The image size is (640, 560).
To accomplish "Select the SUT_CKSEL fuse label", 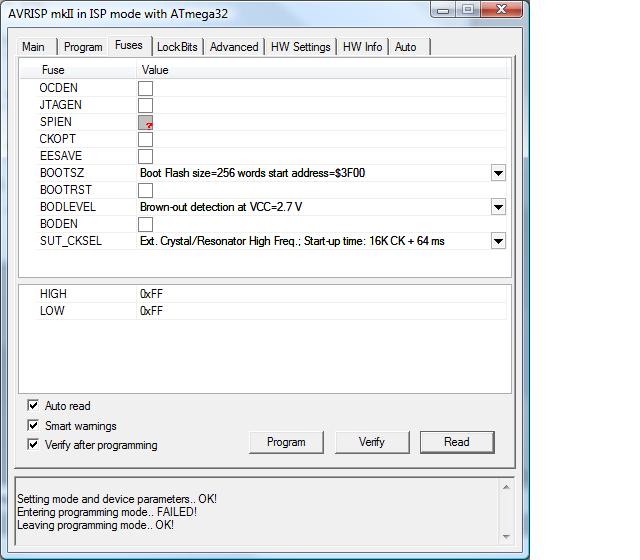I will coord(71,241).
